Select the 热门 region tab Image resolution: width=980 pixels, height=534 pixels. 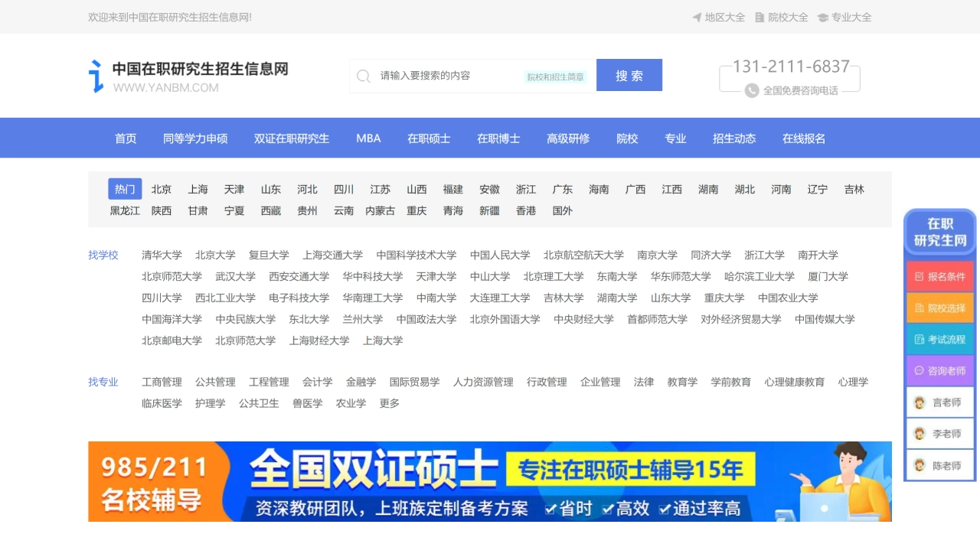click(x=125, y=189)
